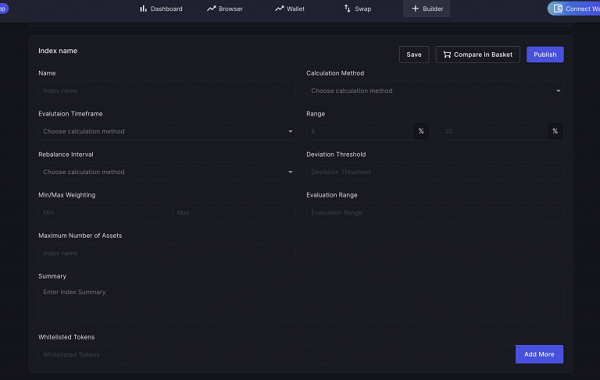The height and width of the screenshot is (380, 600).
Task: Click the 'Min/Max Weighting' label
Action: [67, 195]
